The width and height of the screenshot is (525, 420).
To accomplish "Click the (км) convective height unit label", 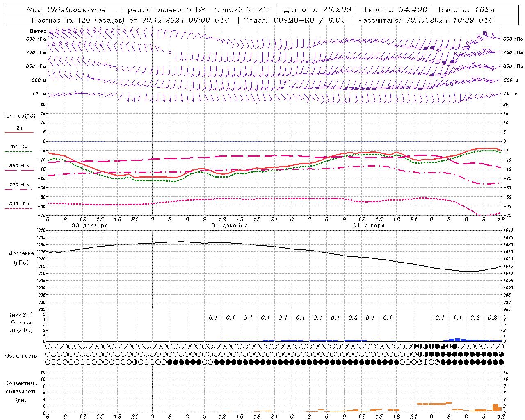I will tap(21, 399).
